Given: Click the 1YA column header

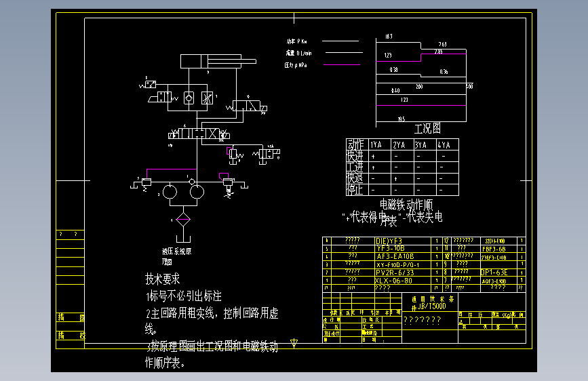Looking at the screenshot, I should tap(376, 145).
